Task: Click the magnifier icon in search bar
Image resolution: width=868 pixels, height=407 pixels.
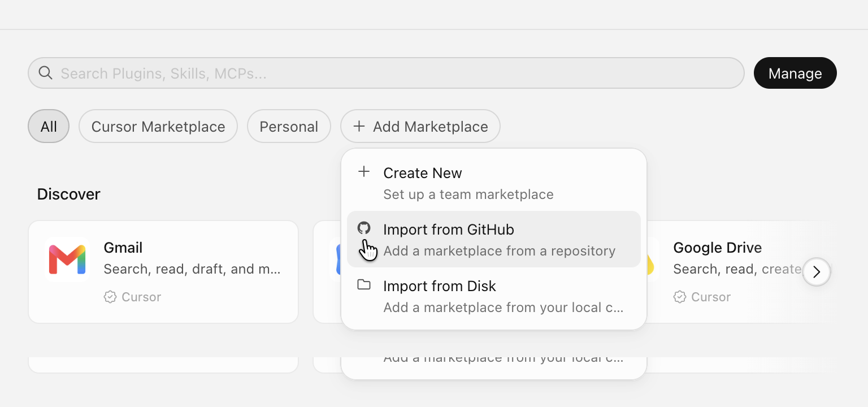Action: pos(45,73)
